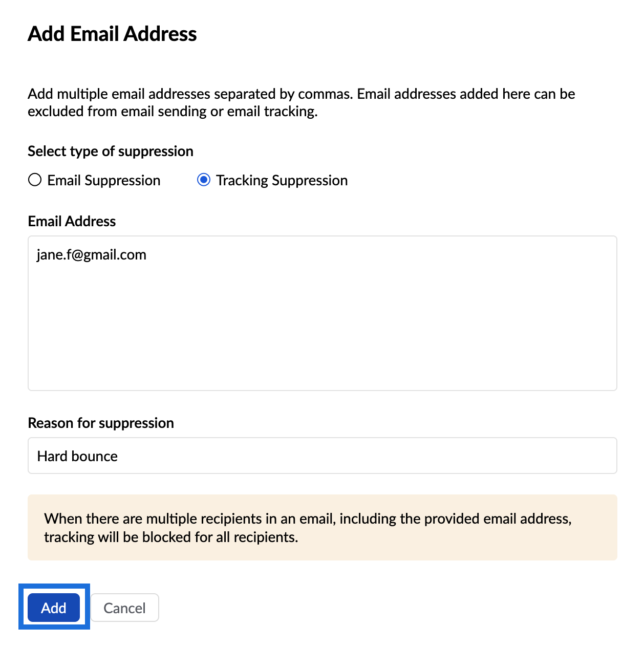Focus the Reason for suppression field
644x648 pixels.
point(323,456)
